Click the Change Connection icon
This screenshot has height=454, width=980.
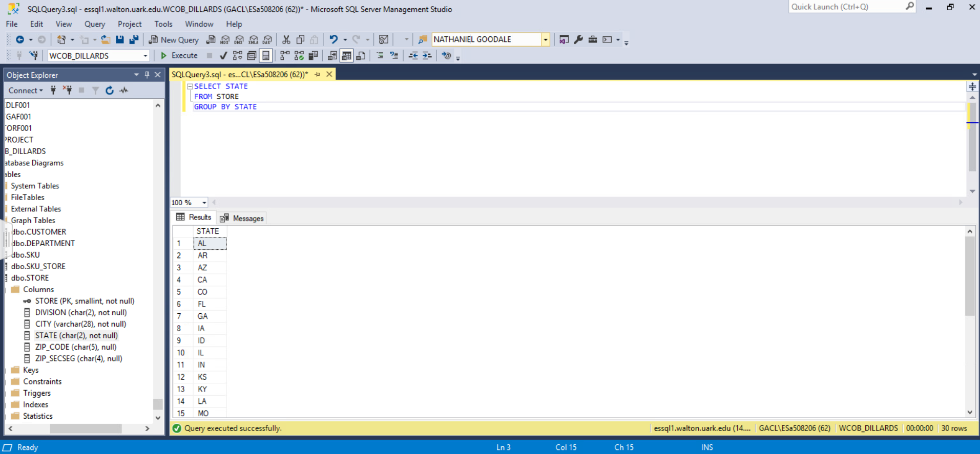(34, 55)
